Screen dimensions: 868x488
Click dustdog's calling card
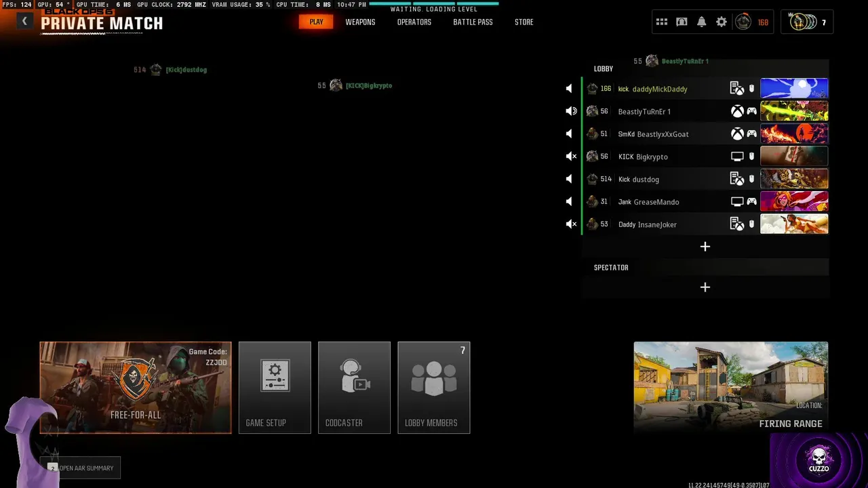point(794,179)
